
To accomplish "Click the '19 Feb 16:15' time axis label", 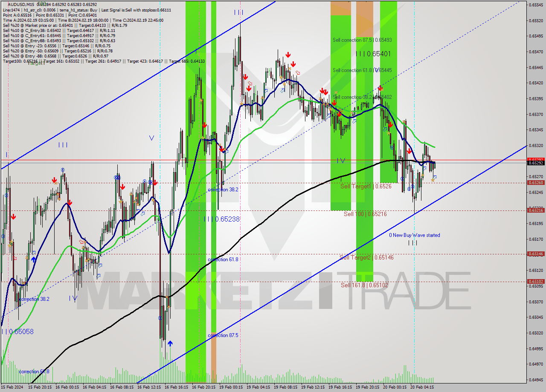I will pos(340,387).
